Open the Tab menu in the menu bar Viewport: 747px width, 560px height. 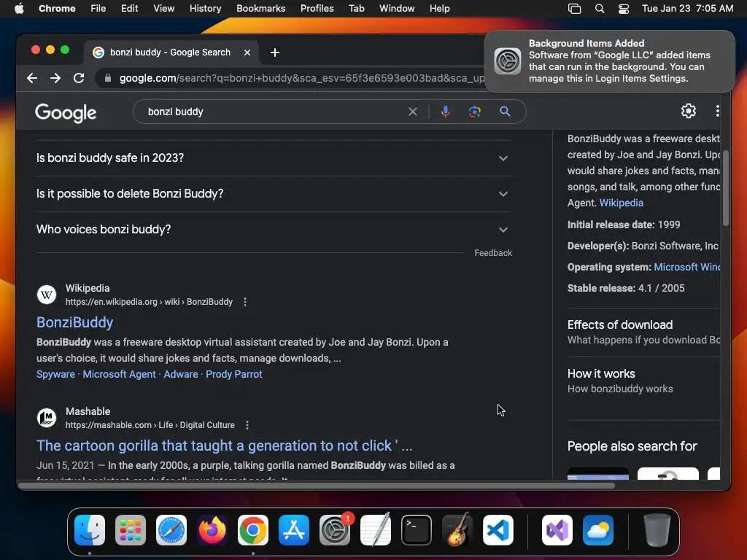(356, 9)
